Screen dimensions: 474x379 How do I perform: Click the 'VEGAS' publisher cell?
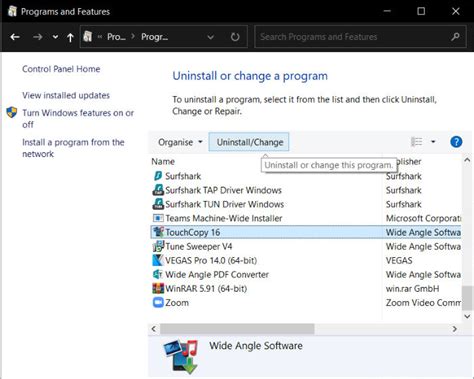(399, 260)
